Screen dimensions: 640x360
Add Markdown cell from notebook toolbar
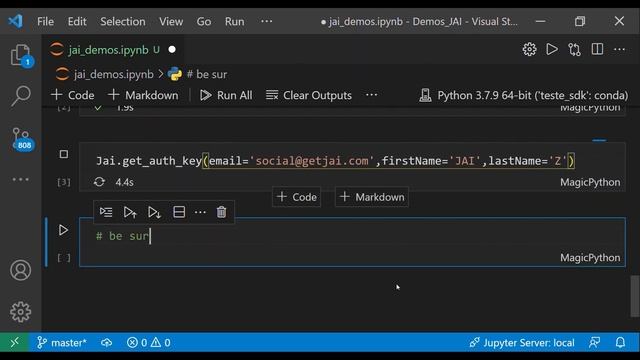(143, 95)
